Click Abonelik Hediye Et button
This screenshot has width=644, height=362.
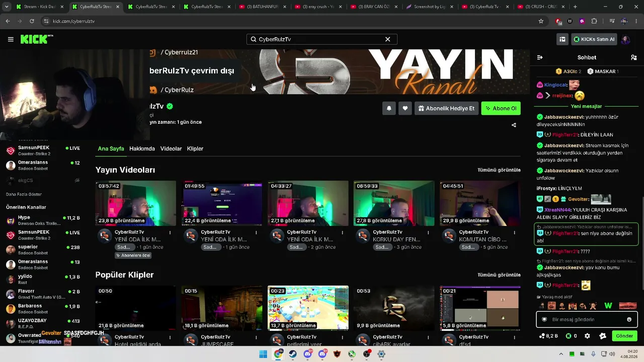click(446, 108)
